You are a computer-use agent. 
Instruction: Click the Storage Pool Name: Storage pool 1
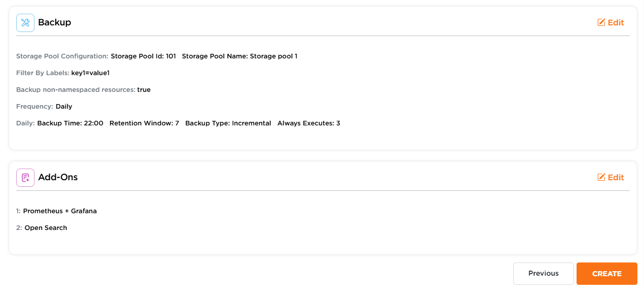(240, 56)
